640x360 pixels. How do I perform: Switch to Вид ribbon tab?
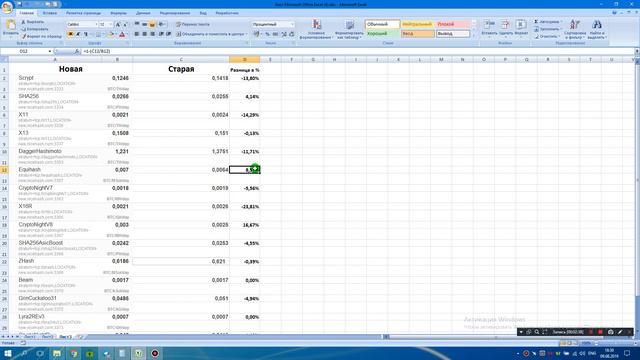pos(203,13)
